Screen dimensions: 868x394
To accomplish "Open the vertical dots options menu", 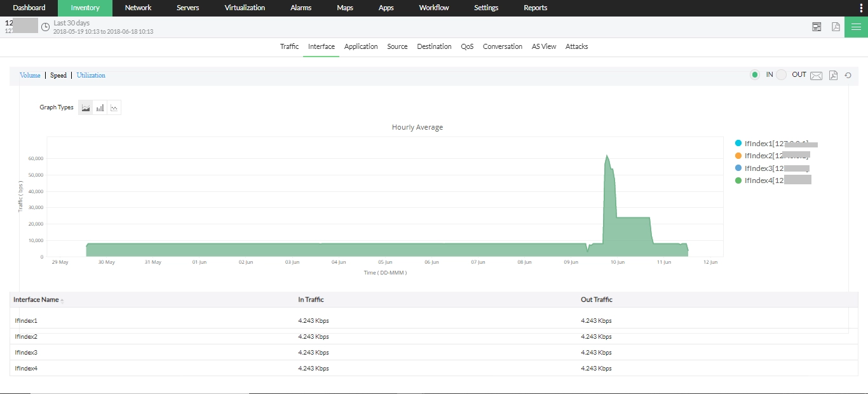I will tap(860, 8).
